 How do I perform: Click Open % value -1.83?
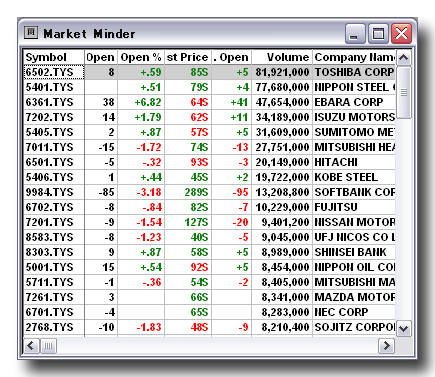(x=149, y=327)
